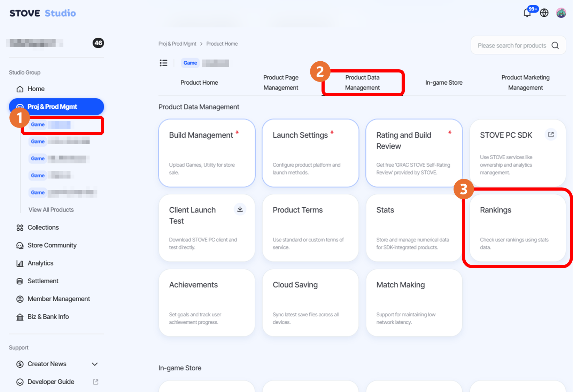The height and width of the screenshot is (392, 573).
Task: Open the Achievements card
Action: pos(207,303)
